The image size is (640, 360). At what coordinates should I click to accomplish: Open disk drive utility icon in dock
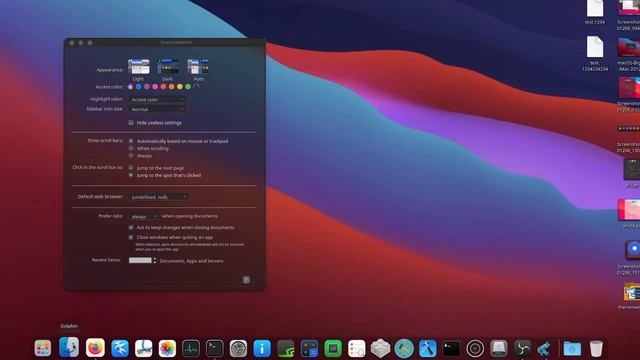tap(499, 348)
